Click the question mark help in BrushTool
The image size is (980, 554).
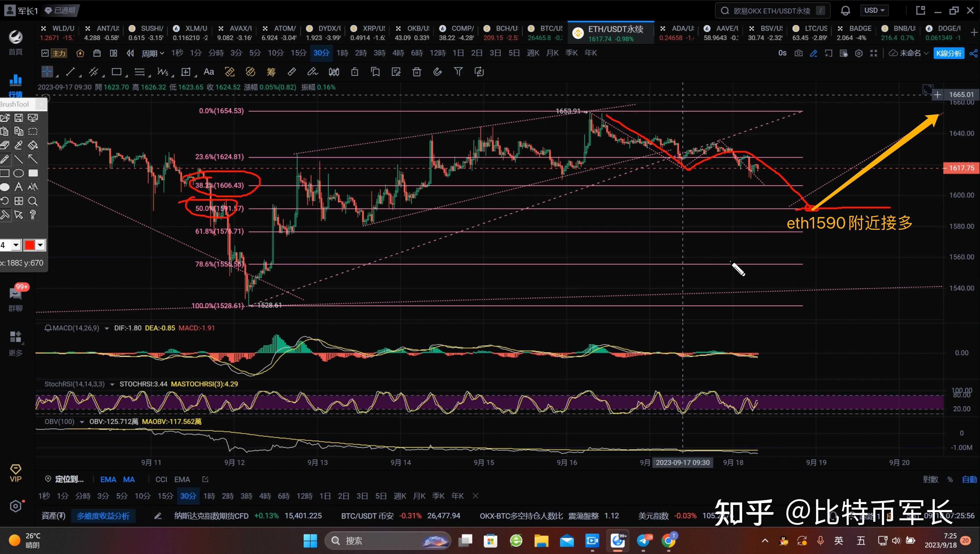pos(33,215)
